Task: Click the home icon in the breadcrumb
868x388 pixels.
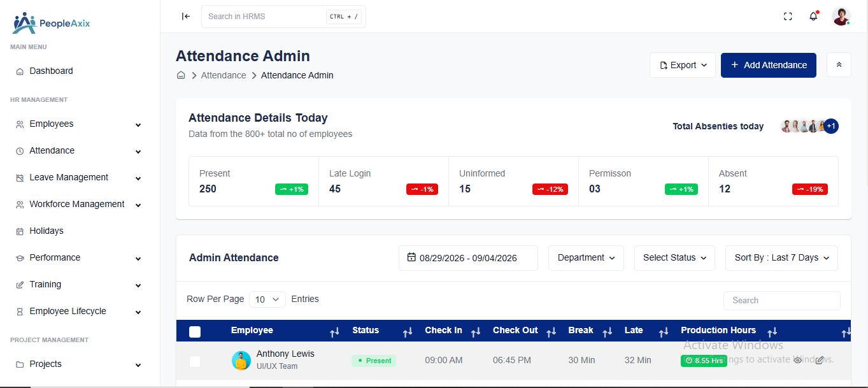Action: pyautogui.click(x=181, y=75)
